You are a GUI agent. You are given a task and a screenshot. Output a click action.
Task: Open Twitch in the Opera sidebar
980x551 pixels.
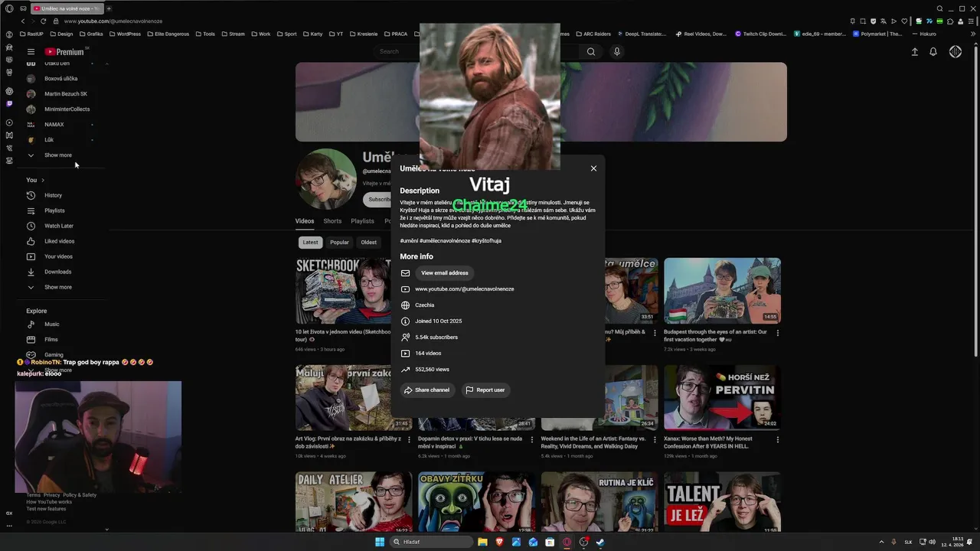point(9,103)
